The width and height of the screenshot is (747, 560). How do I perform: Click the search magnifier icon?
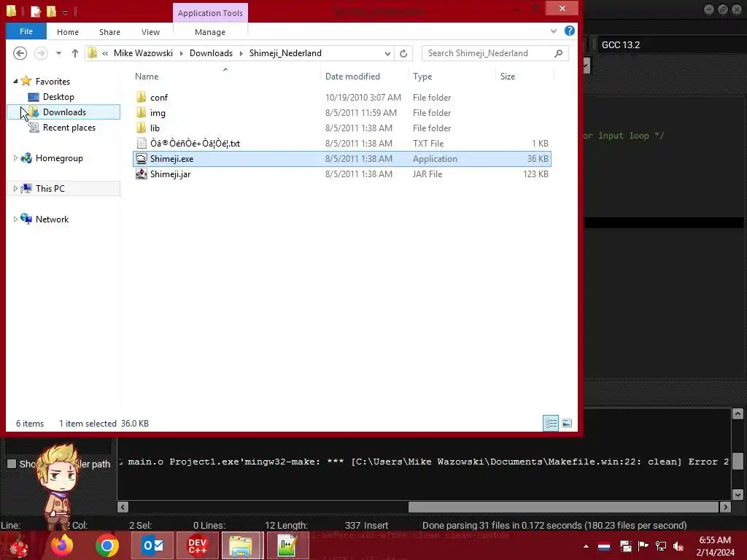(x=558, y=53)
